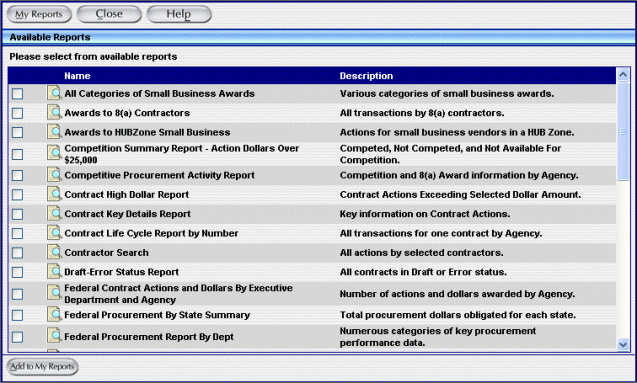Tick checkbox for Contract Life Cycle Report by Number
Screen dimensions: 637x383
click(17, 234)
